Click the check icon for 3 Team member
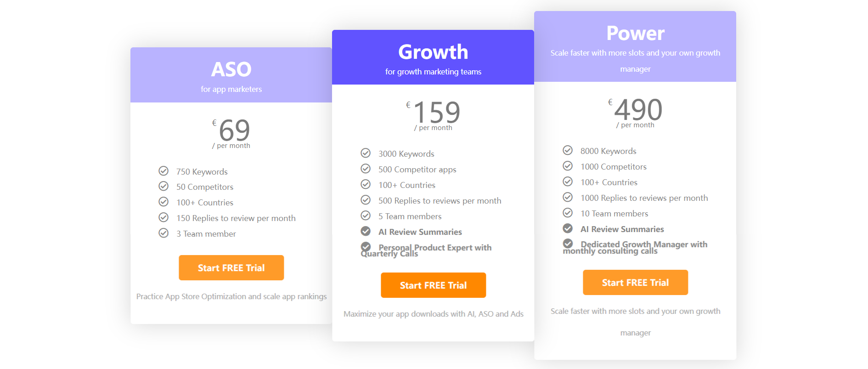868x369 pixels. [x=163, y=233]
